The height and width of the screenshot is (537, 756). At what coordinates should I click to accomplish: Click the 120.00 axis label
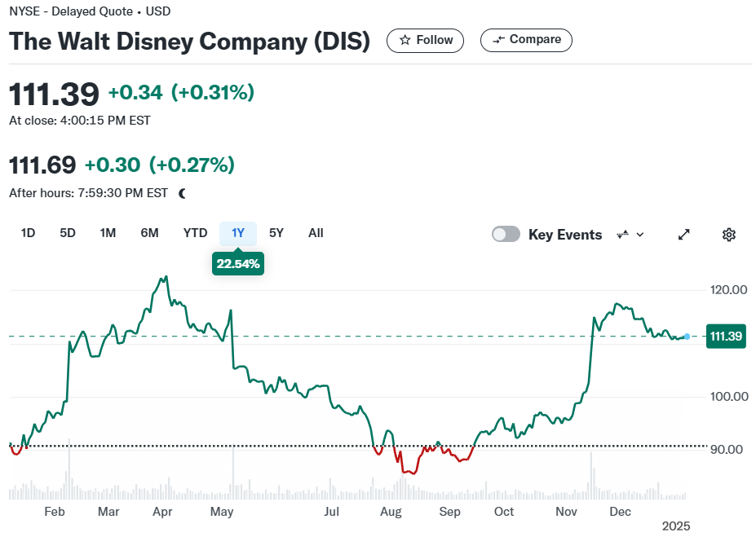pyautogui.click(x=728, y=290)
